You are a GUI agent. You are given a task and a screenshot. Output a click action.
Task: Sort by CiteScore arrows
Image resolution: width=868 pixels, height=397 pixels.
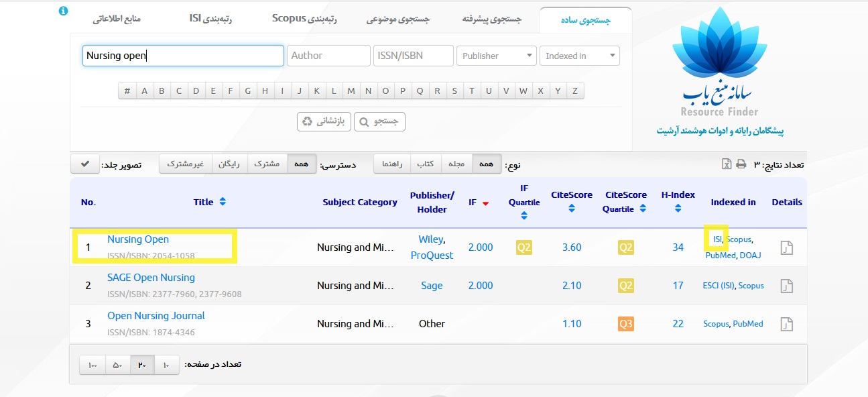pos(572,209)
